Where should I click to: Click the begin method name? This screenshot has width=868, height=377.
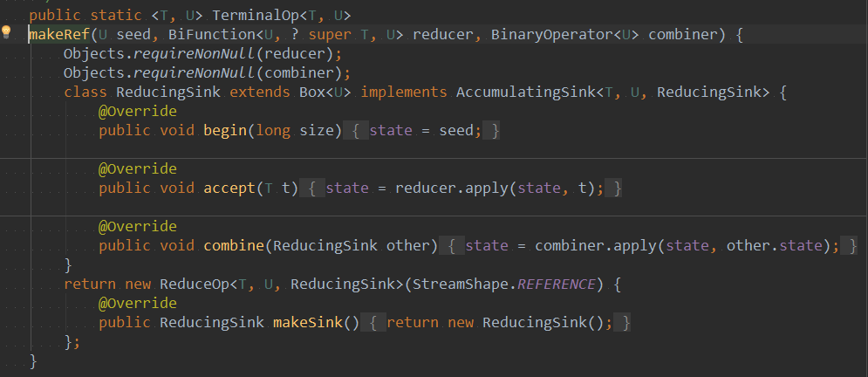(225, 131)
